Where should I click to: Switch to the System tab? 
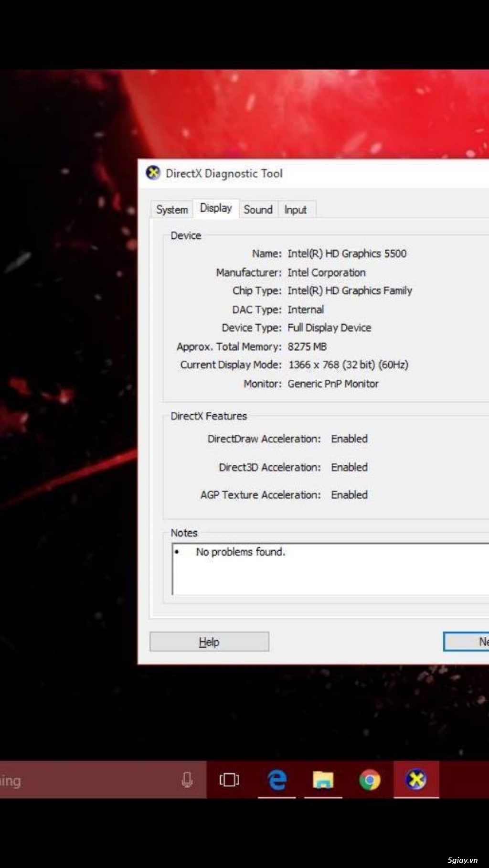click(x=172, y=210)
